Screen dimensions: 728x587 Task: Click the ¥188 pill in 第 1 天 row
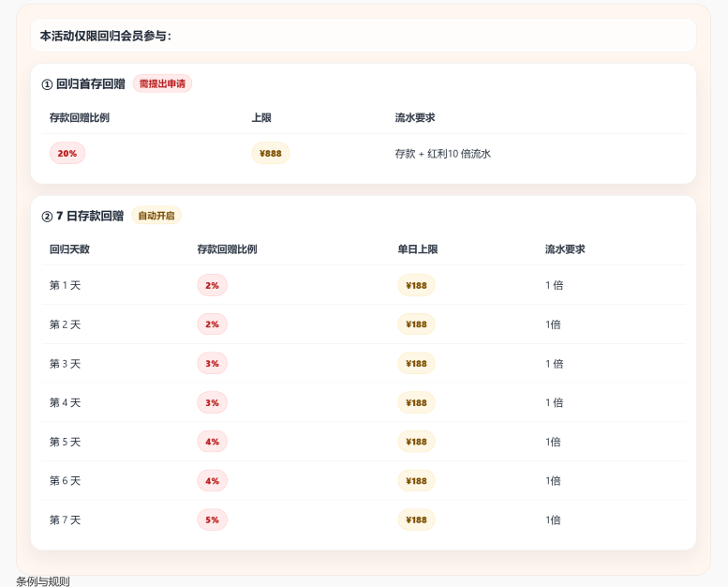[416, 285]
